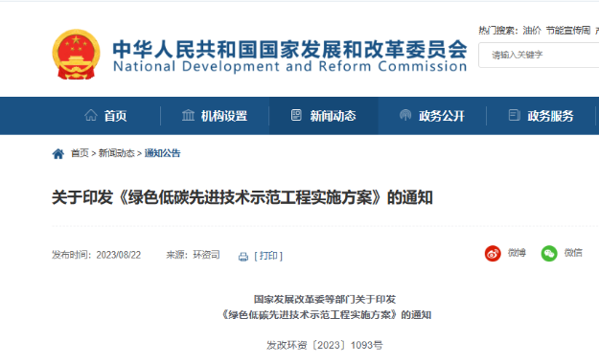Image resolution: width=599 pixels, height=364 pixels.
Task: Click the news icon beside 新闻动态
Action: coord(296,115)
